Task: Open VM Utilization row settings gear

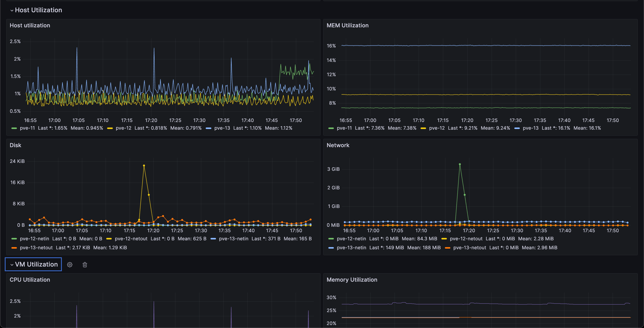Action: pos(70,265)
